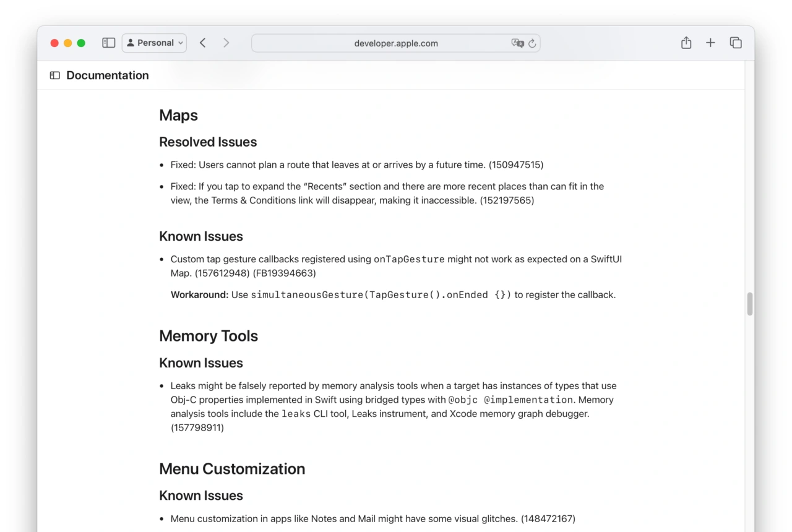Select the Menu Customization heading
The image size is (792, 532).
click(232, 469)
